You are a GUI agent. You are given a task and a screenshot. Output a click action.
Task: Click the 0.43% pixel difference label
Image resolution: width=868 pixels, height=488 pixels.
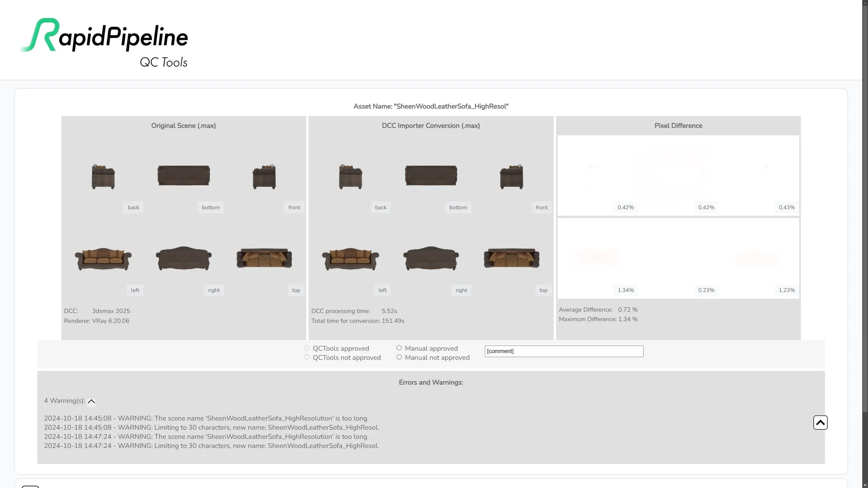[786, 207]
